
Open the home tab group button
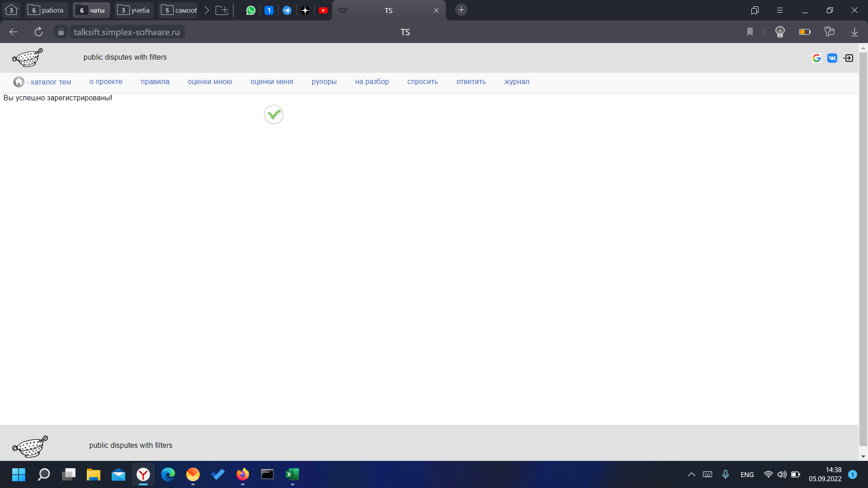tap(11, 10)
